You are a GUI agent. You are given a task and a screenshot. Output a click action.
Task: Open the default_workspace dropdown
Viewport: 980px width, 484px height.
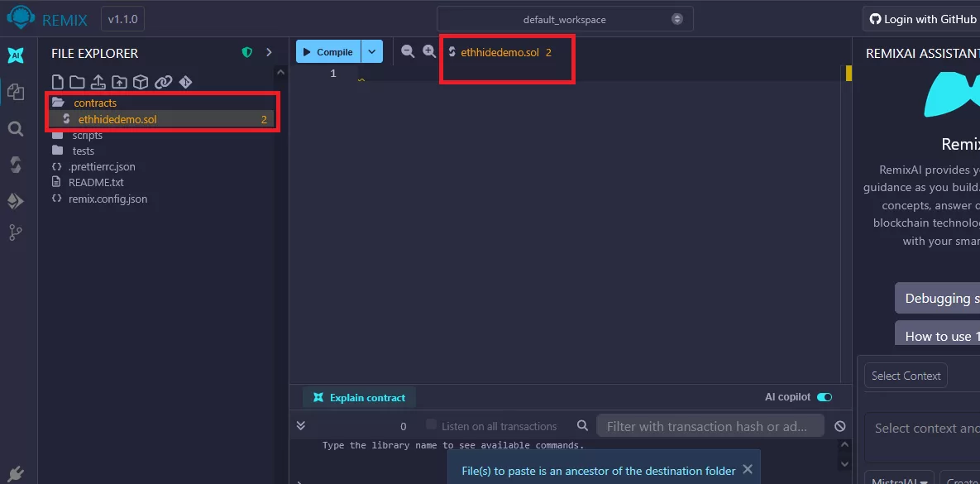tap(565, 19)
